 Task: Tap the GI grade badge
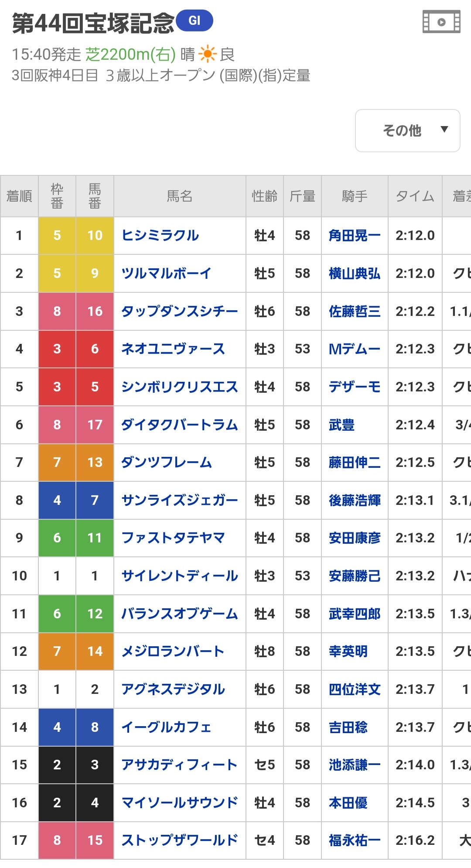coord(195,21)
